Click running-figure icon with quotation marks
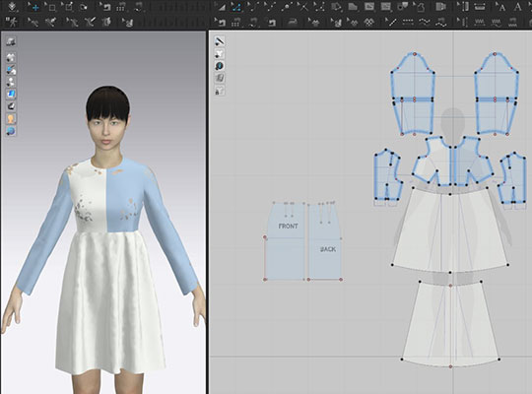This screenshot has width=532, height=394. coord(12,23)
